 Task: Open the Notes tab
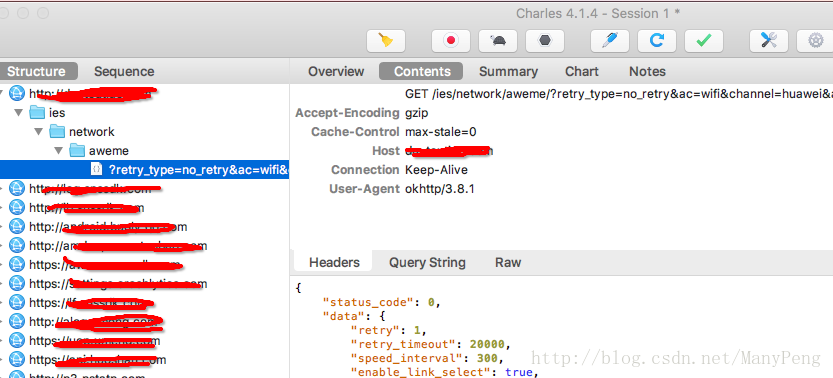(647, 71)
